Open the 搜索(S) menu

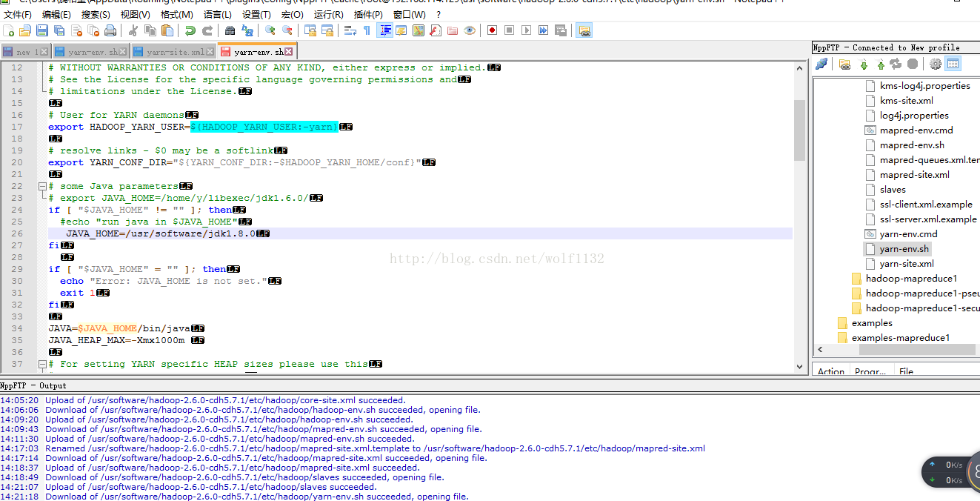point(96,14)
